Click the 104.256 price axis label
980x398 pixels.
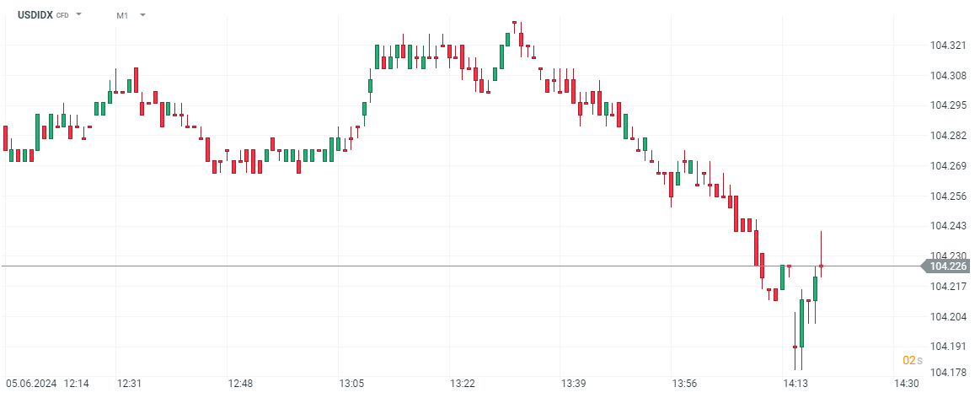948,196
